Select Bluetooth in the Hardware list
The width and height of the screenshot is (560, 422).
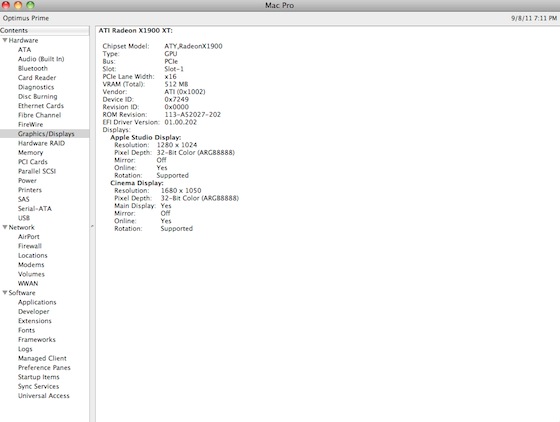[x=33, y=68]
